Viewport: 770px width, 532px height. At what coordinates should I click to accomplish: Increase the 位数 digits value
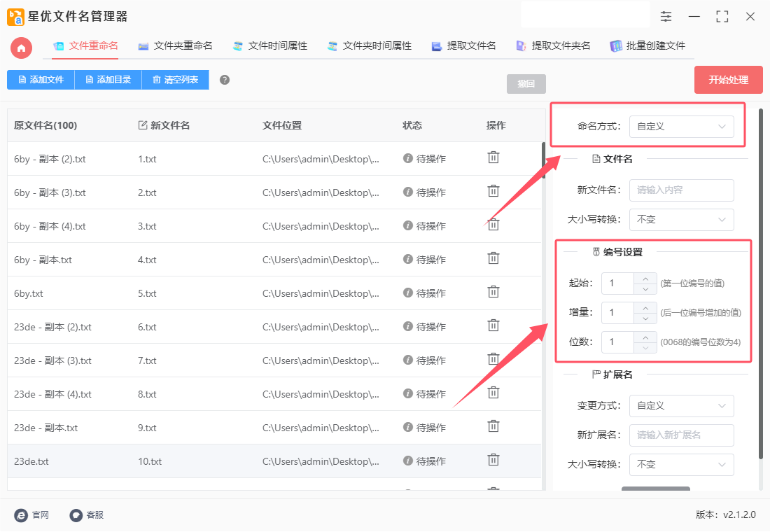click(x=645, y=337)
